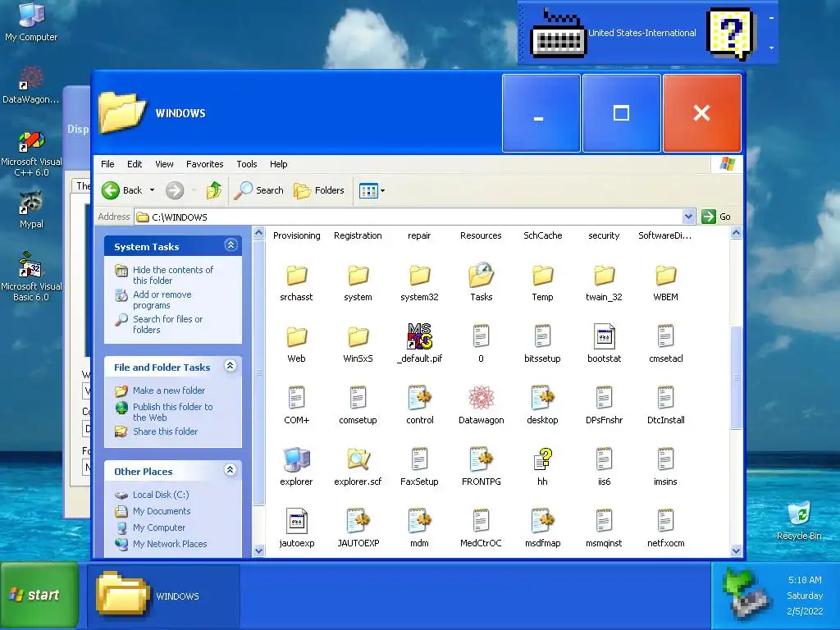Click file list scrollbar down arrow
The height and width of the screenshot is (630, 840).
coord(736,550)
